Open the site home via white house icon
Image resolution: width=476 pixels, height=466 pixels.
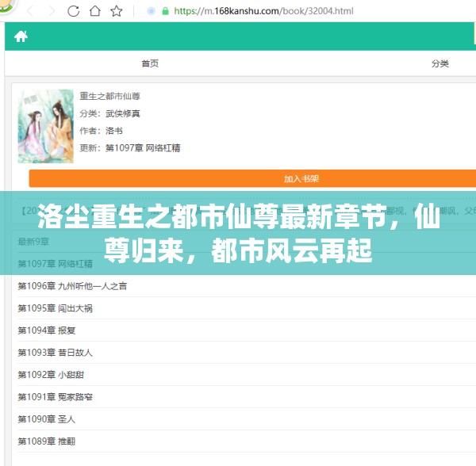tap(21, 36)
